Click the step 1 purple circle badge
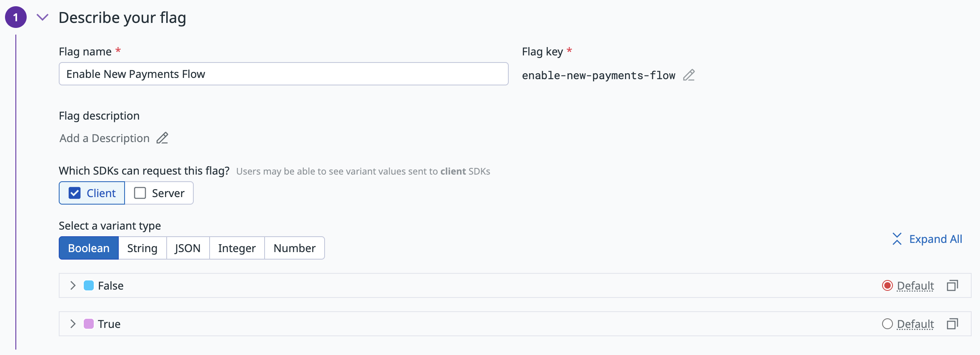980x355 pixels. click(16, 17)
